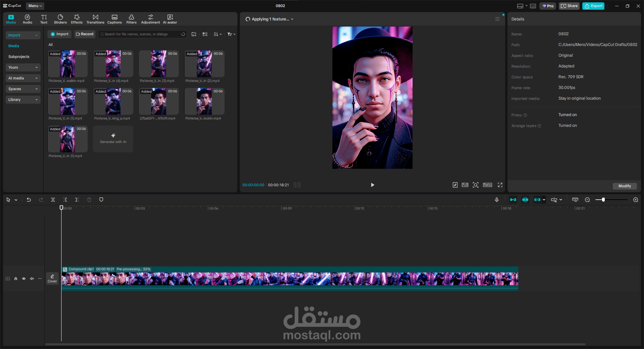Expand the Applying 1 feature status dropdown

click(292, 19)
